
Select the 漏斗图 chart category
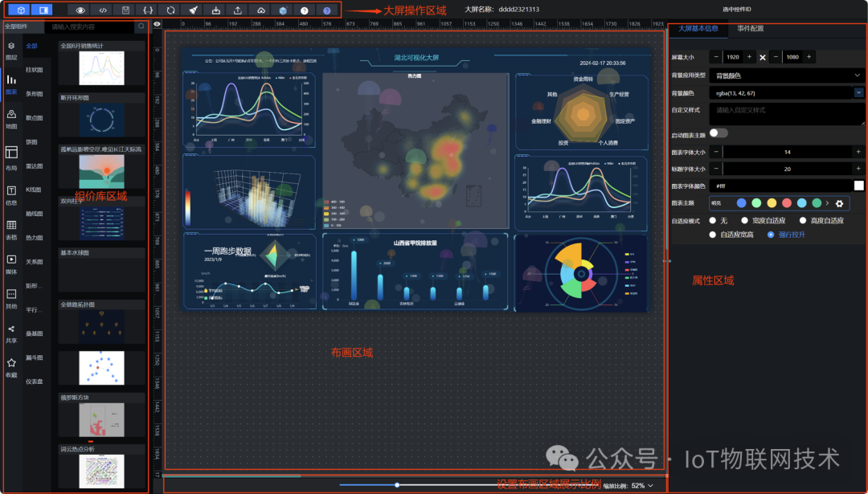(x=35, y=358)
